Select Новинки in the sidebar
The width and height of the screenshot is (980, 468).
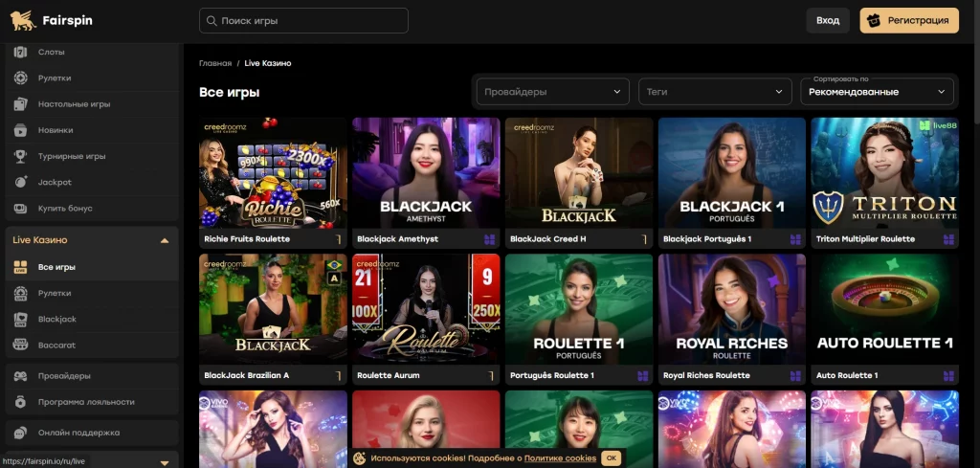(92, 130)
